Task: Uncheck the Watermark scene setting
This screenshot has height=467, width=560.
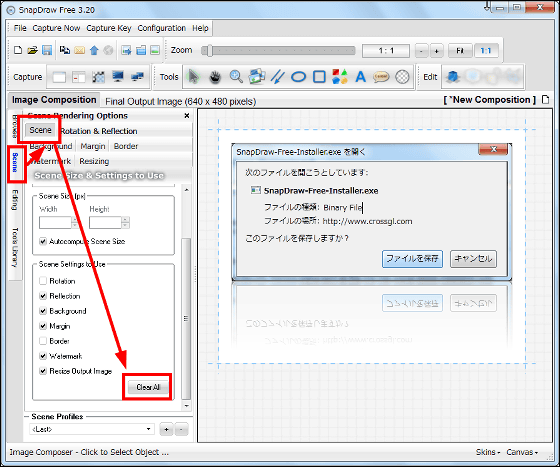Action: [x=43, y=356]
